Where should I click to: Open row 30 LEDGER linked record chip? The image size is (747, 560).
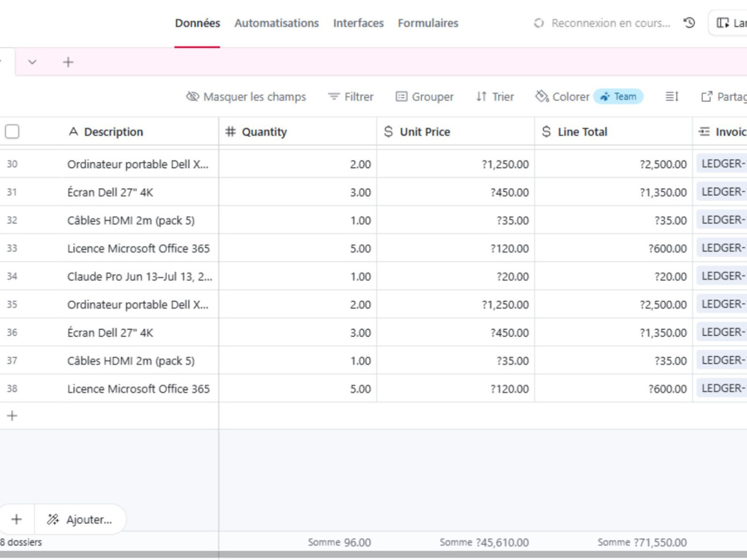click(x=722, y=164)
